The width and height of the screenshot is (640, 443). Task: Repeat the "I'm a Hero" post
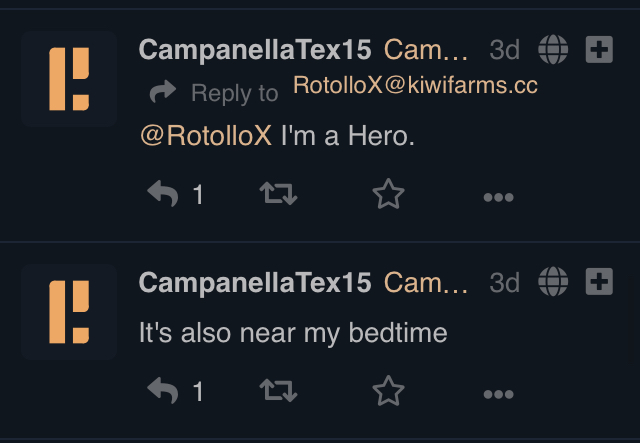pyautogui.click(x=279, y=194)
